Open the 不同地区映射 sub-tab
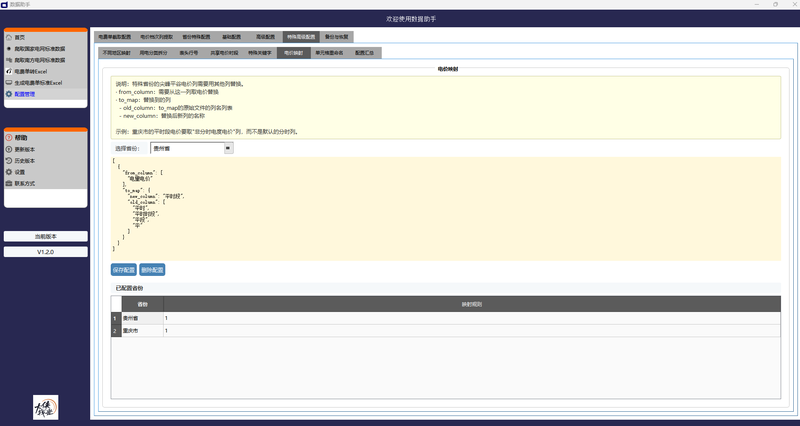 click(x=116, y=53)
